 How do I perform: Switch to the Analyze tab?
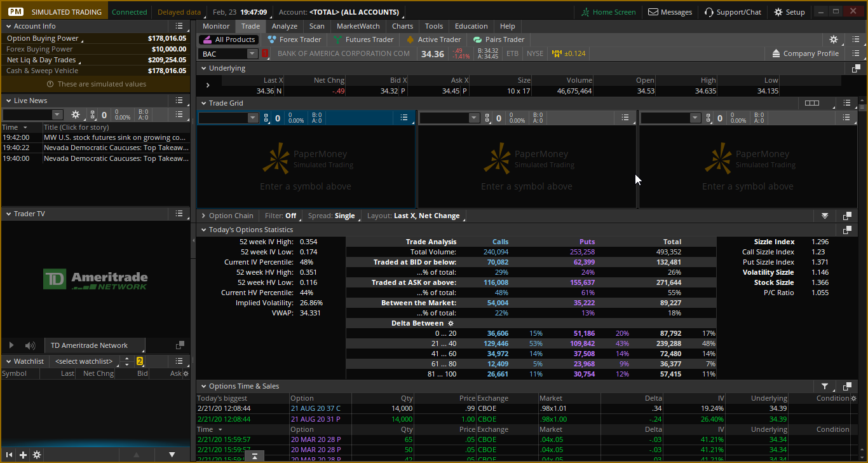285,26
